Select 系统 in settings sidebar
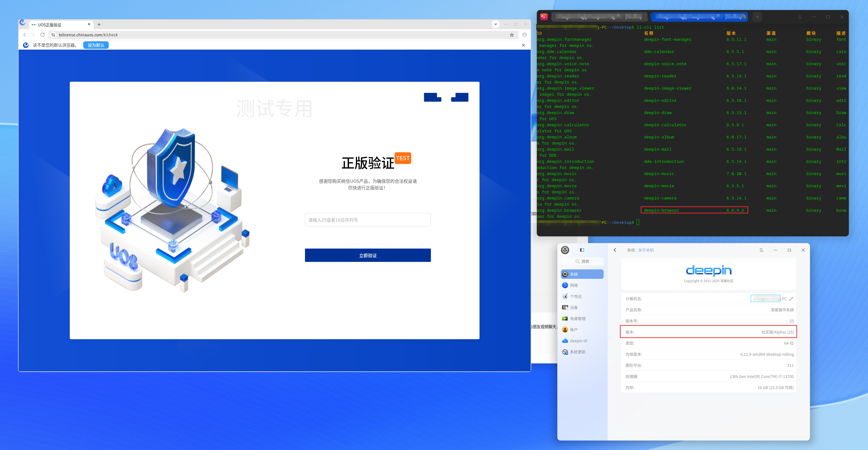Screen dimensions: 868x450 (x=582, y=274)
